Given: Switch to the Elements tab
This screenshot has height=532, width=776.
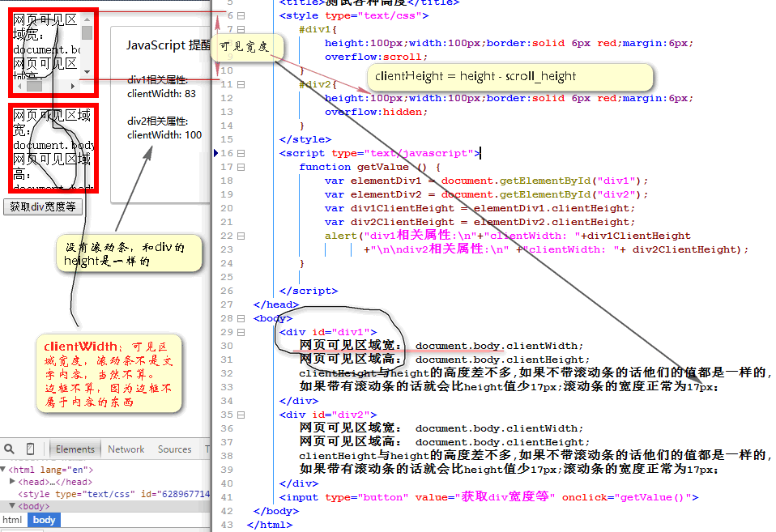Looking at the screenshot, I should (75, 449).
